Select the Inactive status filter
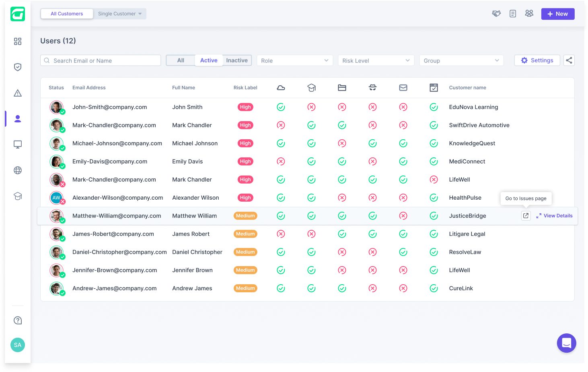The height and width of the screenshot is (372, 588). (237, 60)
